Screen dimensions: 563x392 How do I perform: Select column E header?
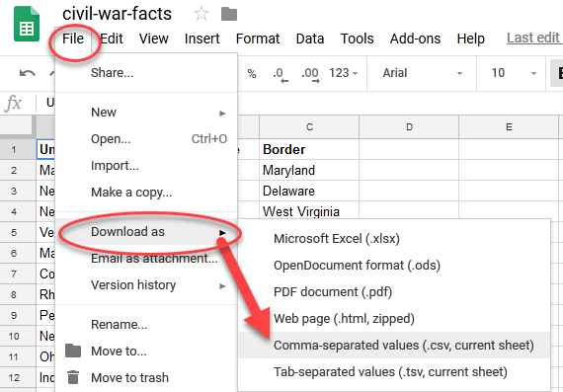(x=509, y=127)
